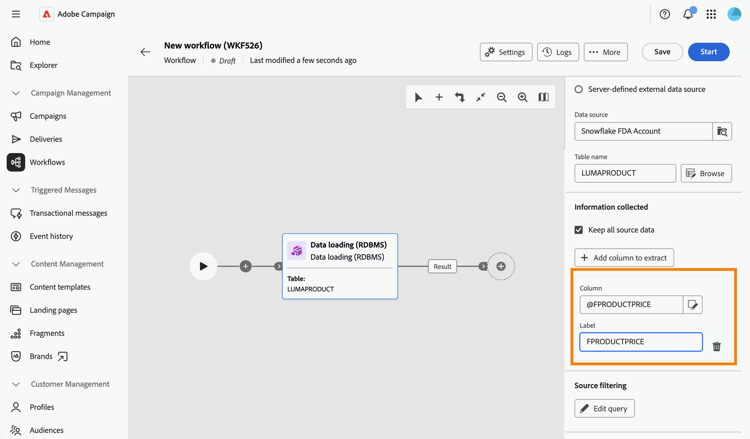Browse for a table name
The height and width of the screenshot is (439, 750).
pos(706,173)
